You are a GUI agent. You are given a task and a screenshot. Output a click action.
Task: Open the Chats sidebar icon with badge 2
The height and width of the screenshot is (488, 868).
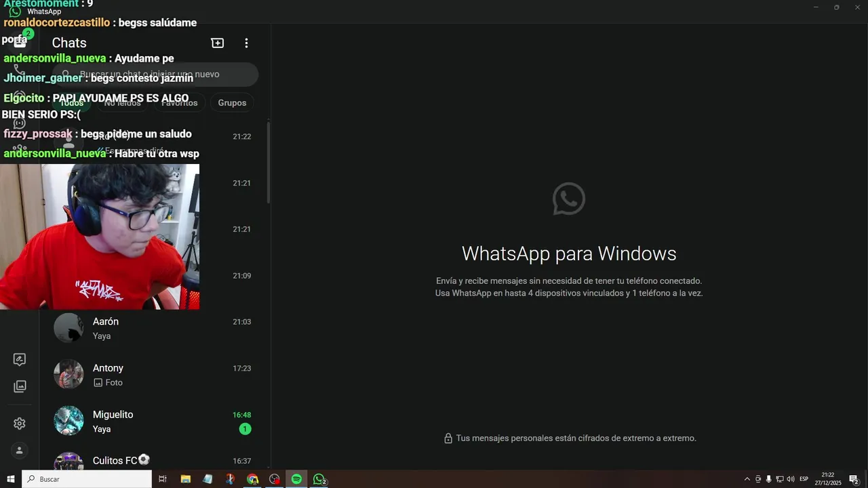20,41
